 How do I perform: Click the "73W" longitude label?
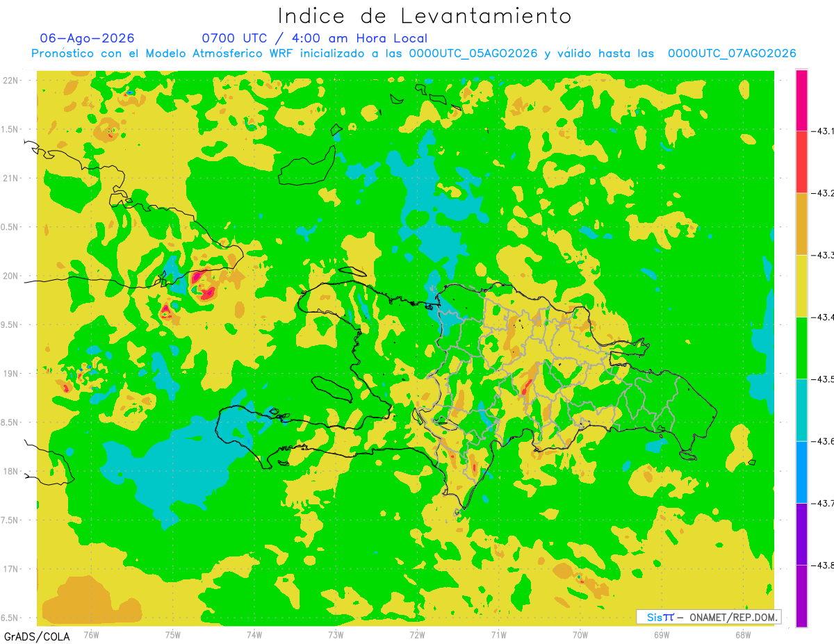point(336,634)
